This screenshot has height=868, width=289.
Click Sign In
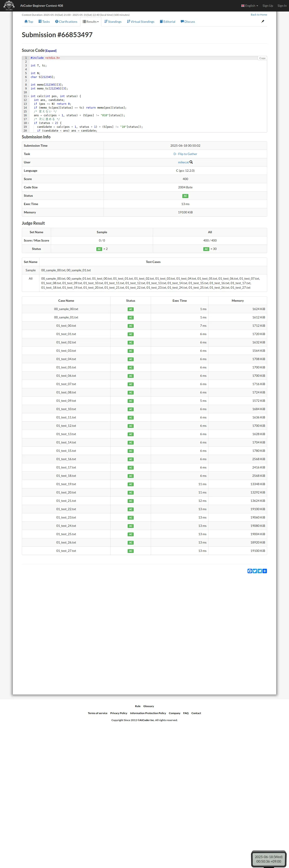(x=282, y=6)
